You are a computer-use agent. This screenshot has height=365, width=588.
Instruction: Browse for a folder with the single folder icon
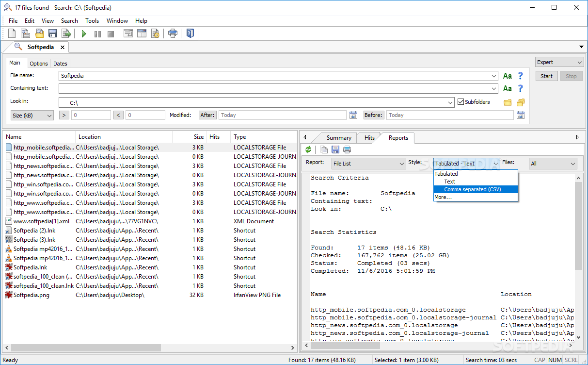pos(508,102)
